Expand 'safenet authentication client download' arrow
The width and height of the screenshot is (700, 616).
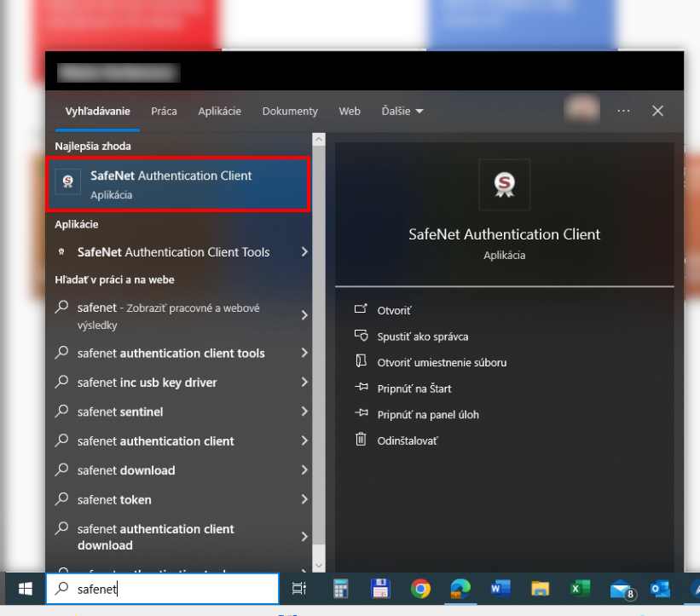[x=304, y=537]
